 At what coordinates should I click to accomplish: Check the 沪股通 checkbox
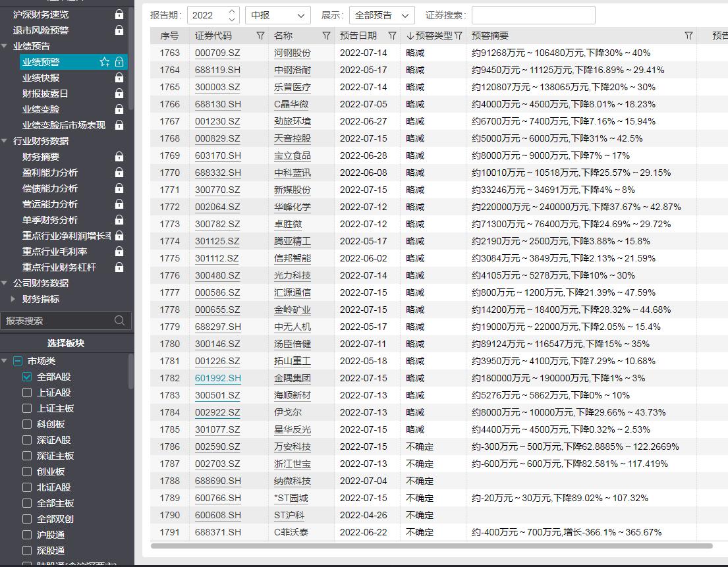click(x=27, y=535)
